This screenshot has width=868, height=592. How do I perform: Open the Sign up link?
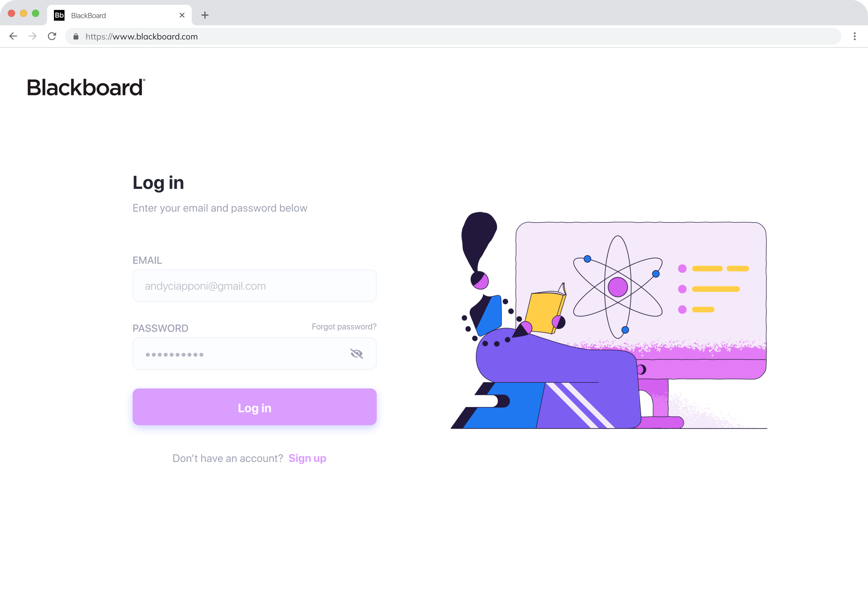click(307, 459)
